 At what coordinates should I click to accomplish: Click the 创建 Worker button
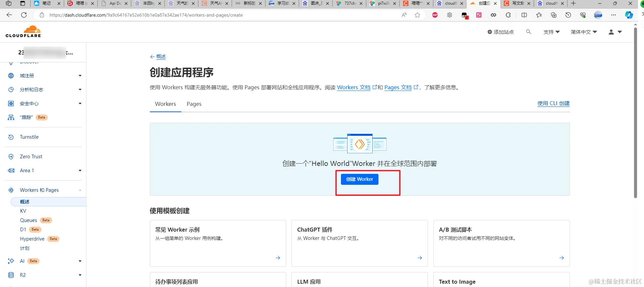pos(360,179)
